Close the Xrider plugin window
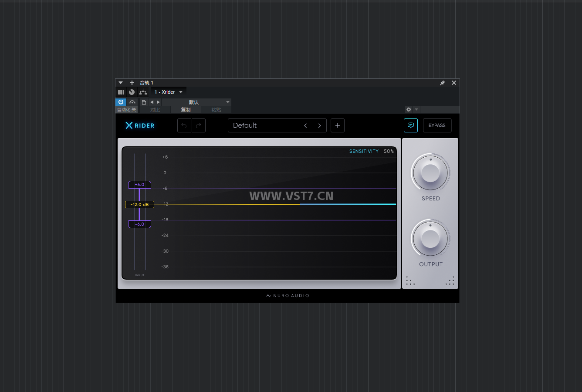This screenshot has width=582, height=392. pos(454,83)
